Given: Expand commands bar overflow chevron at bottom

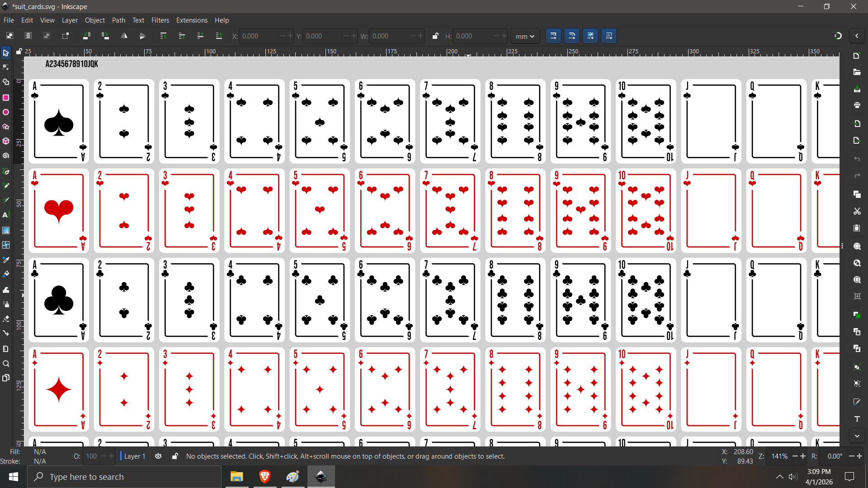Looking at the screenshot, I should (x=857, y=436).
